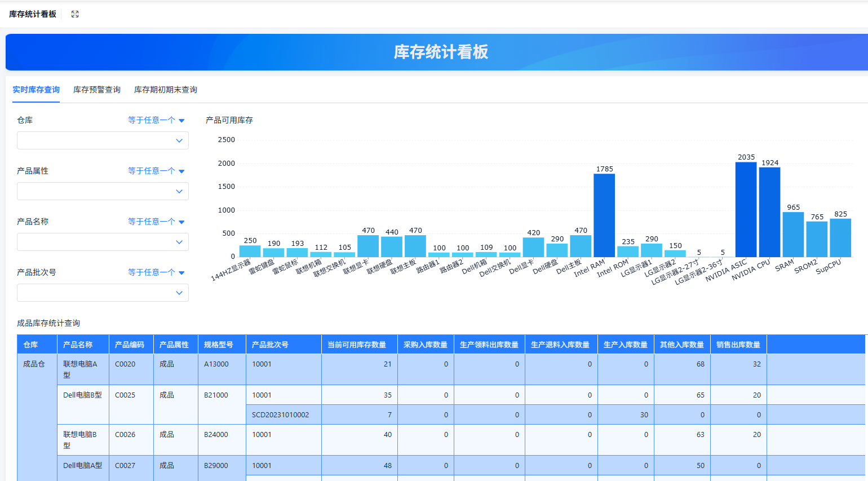Sort by the 当前可用库存数量 column header
This screenshot has width=868, height=481.
point(358,343)
